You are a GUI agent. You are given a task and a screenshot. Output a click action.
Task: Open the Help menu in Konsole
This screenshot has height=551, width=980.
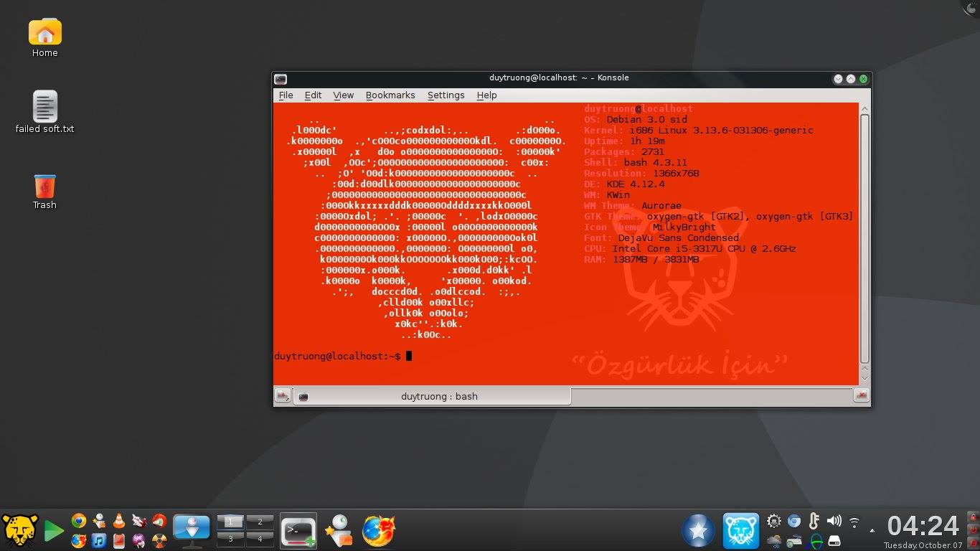(486, 95)
